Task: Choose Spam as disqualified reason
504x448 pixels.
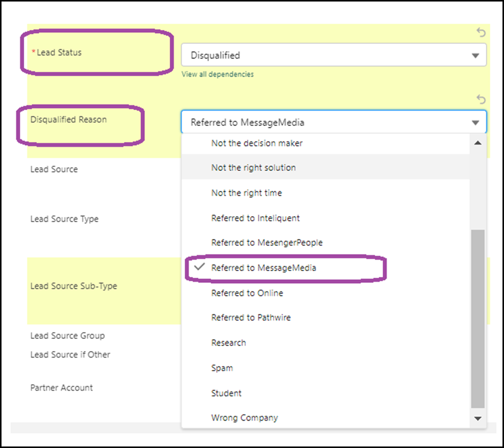Action: (x=326, y=368)
